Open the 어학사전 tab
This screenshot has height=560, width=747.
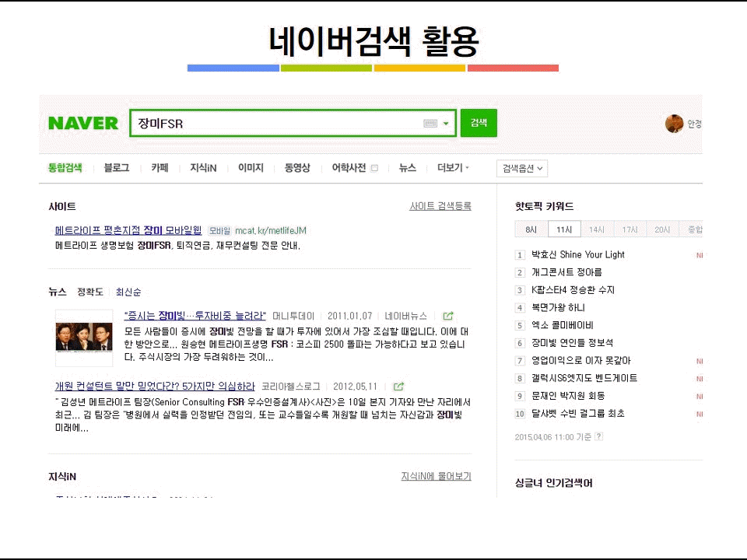[349, 168]
